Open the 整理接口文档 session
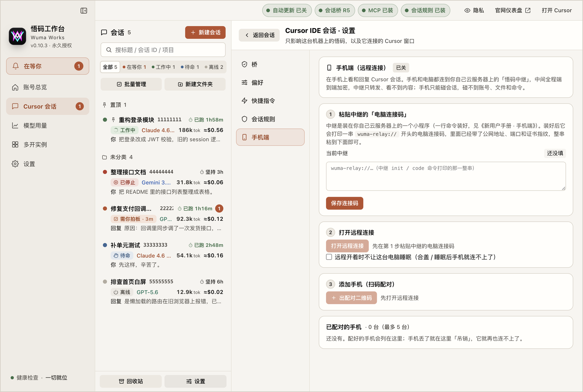583x392 pixels. [163, 182]
